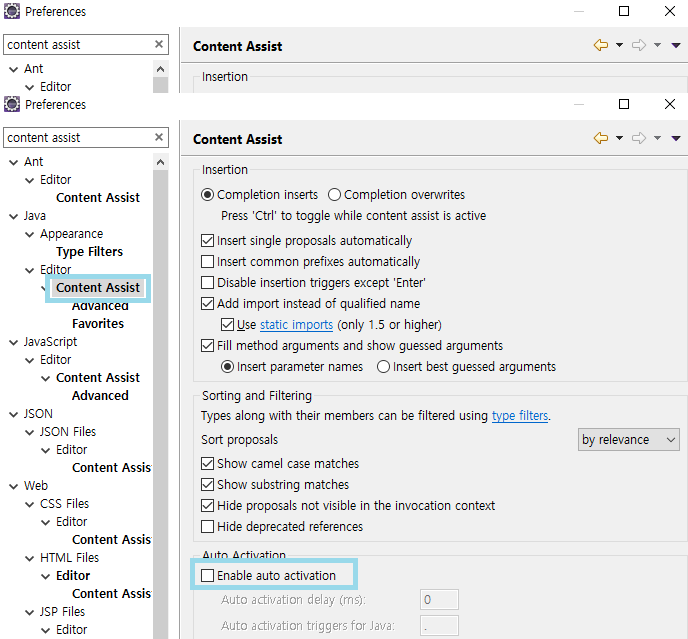
Task: Collapse Ant node in upper Preferences window
Action: click(14, 69)
